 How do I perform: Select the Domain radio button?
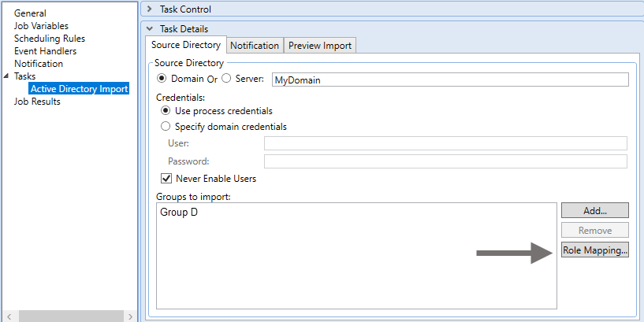pos(163,79)
